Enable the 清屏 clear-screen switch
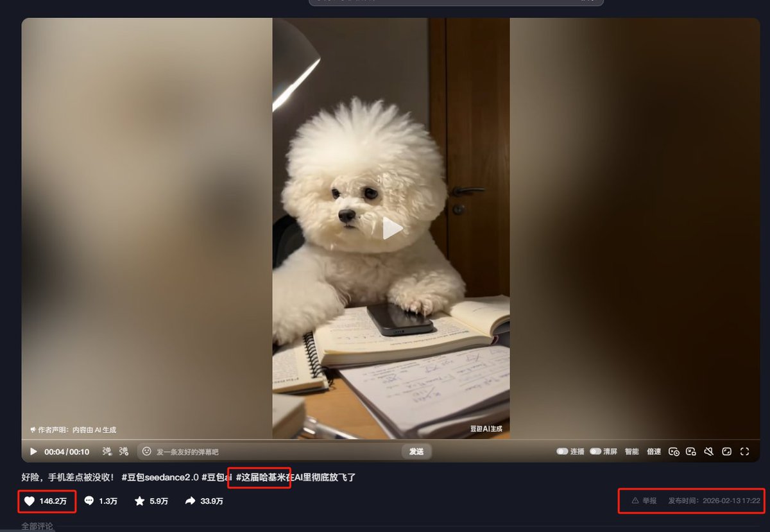Image resolution: width=770 pixels, height=532 pixels. (x=595, y=452)
